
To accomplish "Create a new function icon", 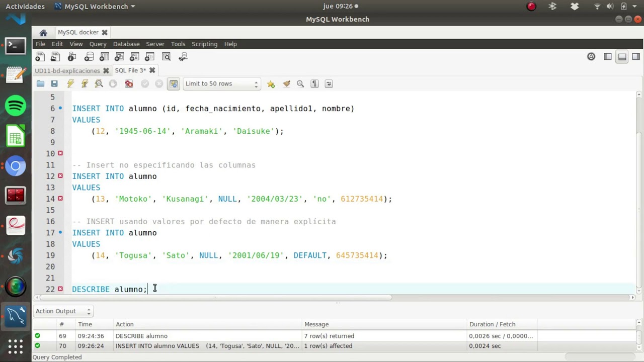I will point(149,57).
